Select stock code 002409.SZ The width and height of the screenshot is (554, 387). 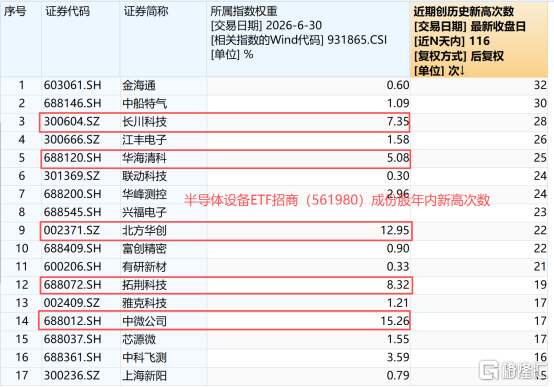(72, 303)
